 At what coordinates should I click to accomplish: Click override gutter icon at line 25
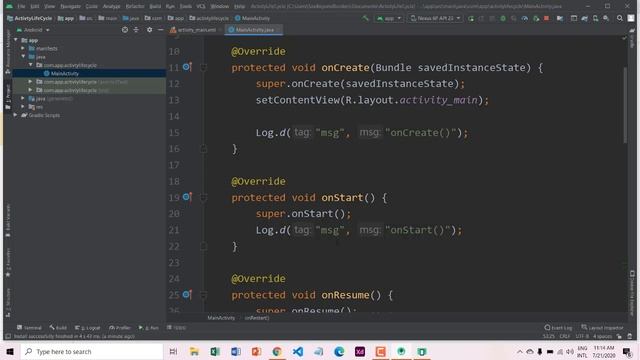[x=187, y=294]
